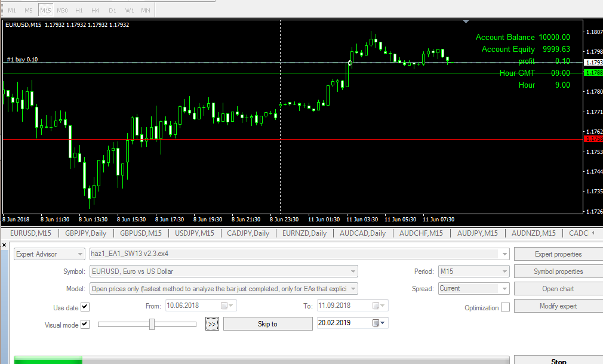Click the chart shift triangle marker at the chart top
Viewport: 603px width, 364px height.
tap(465, 21)
